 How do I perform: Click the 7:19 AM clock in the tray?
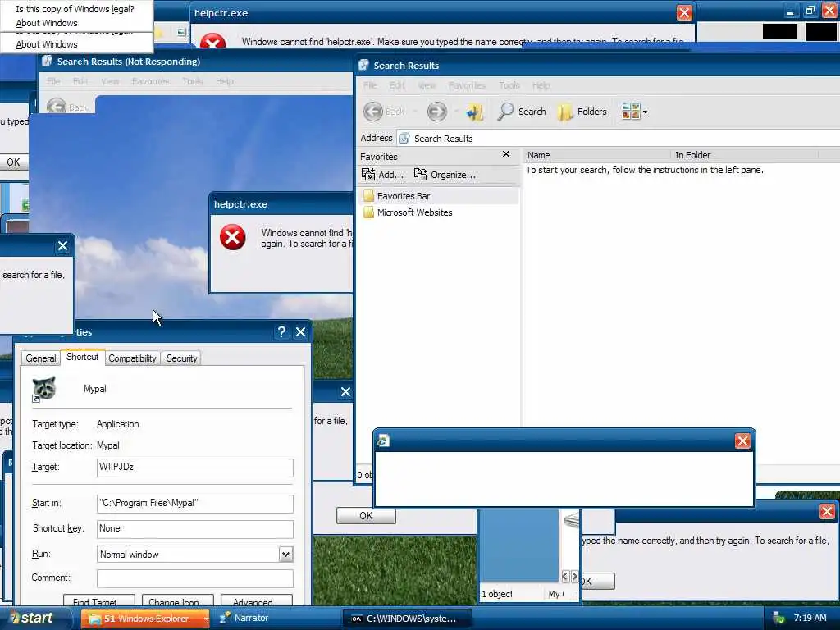click(810, 618)
